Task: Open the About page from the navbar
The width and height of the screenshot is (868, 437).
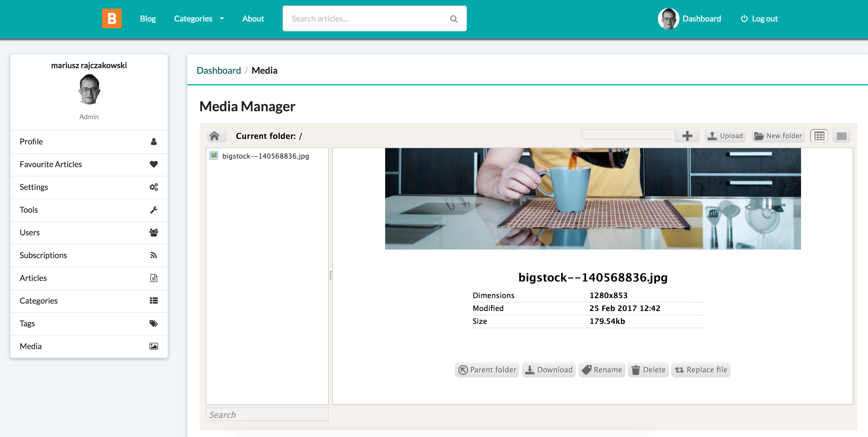Action: pyautogui.click(x=253, y=18)
